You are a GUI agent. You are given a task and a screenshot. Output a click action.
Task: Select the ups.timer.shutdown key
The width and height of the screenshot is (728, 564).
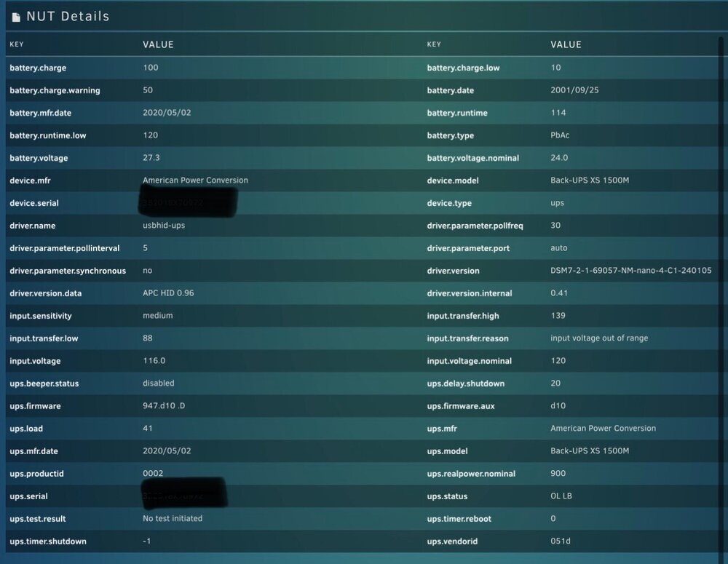pyautogui.click(x=48, y=541)
